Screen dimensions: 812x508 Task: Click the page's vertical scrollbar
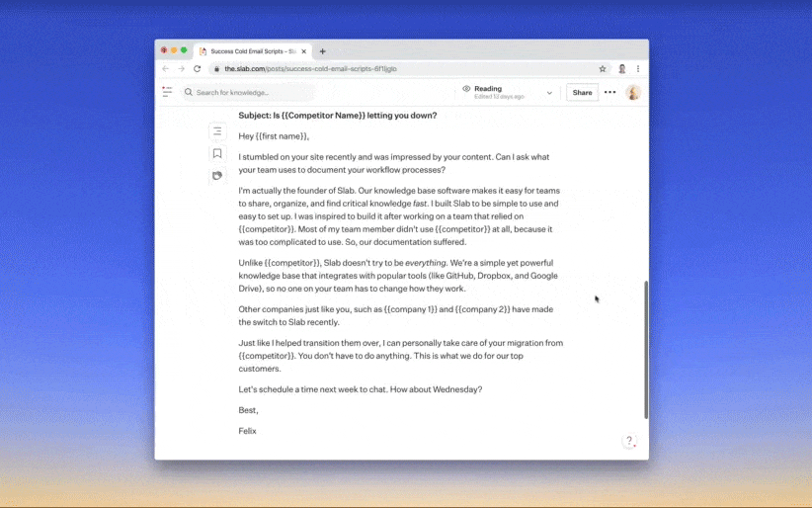(646, 346)
